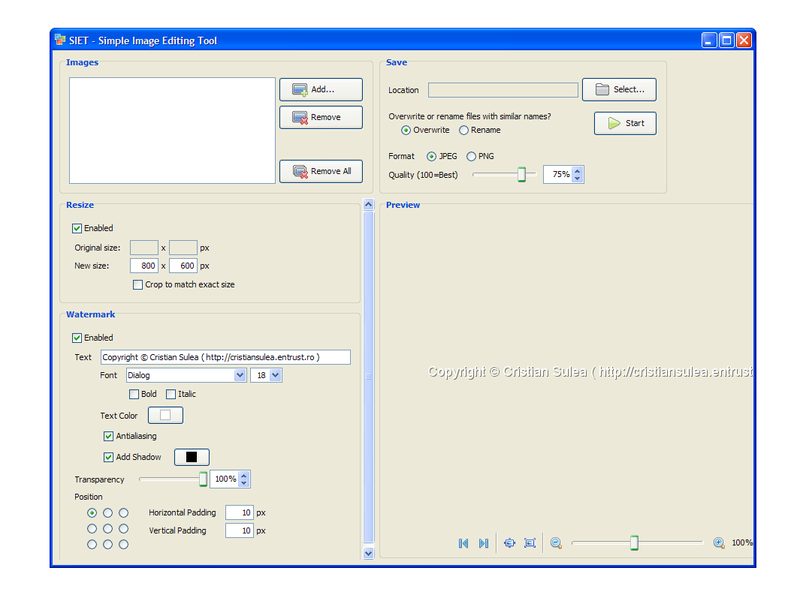This screenshot has width=800, height=613.
Task: Decrease the JPEG quality with down arrow
Action: click(578, 178)
